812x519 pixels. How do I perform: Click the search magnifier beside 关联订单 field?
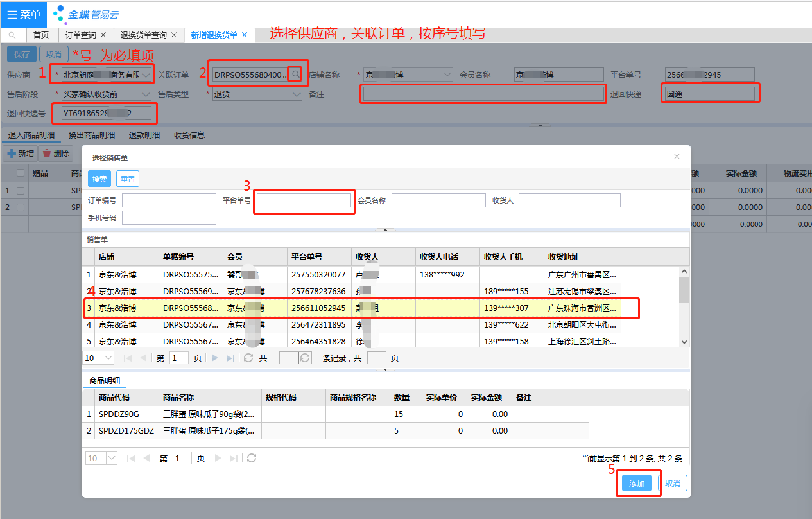click(x=296, y=75)
